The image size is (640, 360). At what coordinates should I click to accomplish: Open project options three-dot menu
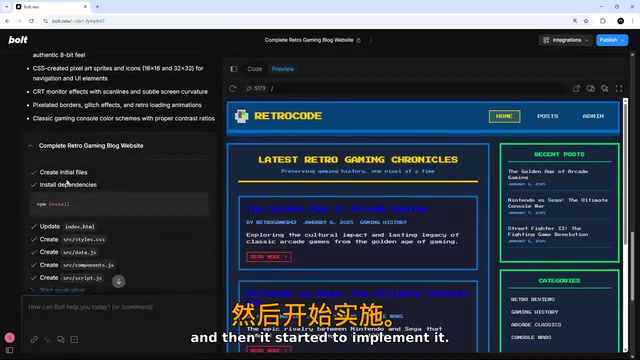click(371, 40)
